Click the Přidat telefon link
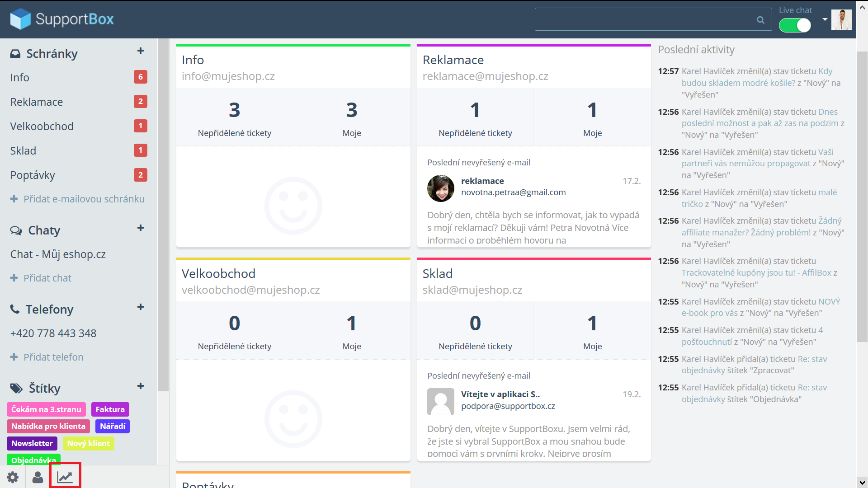Image resolution: width=868 pixels, height=488 pixels. (53, 357)
